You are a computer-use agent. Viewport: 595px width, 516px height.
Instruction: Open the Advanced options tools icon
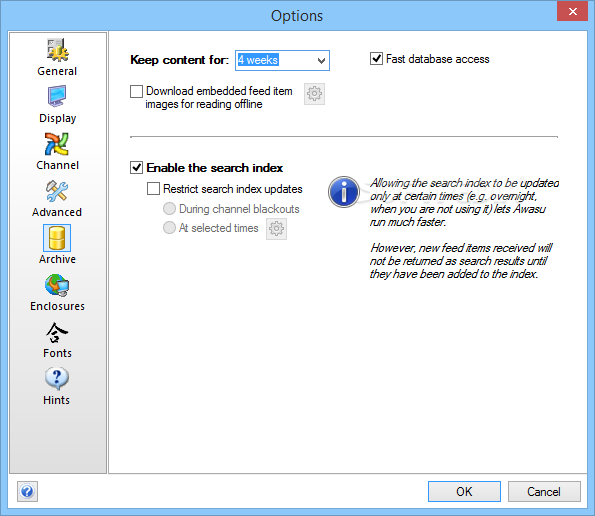pyautogui.click(x=57, y=191)
